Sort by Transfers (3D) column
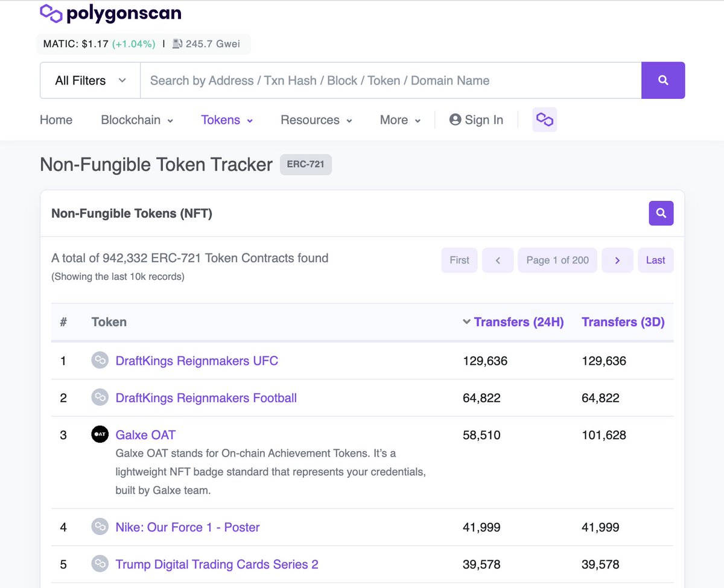This screenshot has width=724, height=588. point(623,322)
